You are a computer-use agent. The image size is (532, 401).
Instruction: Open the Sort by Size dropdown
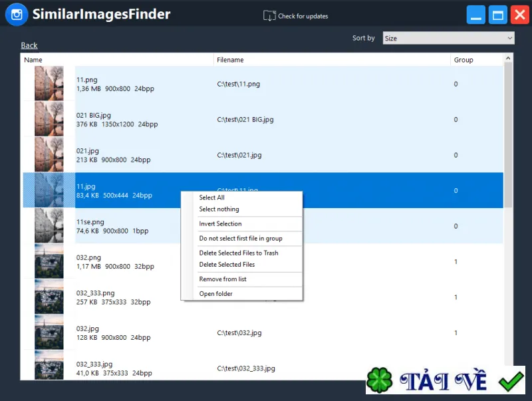pos(448,38)
